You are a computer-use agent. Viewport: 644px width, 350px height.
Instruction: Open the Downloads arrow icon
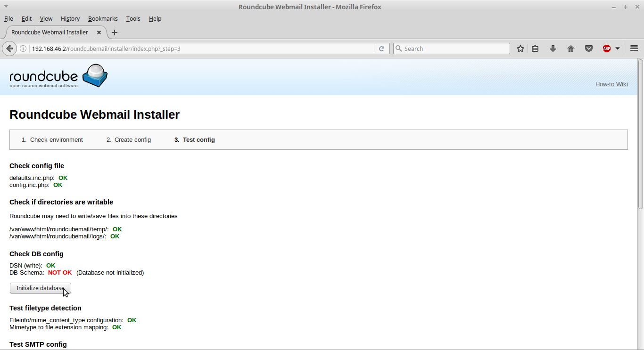click(x=553, y=49)
